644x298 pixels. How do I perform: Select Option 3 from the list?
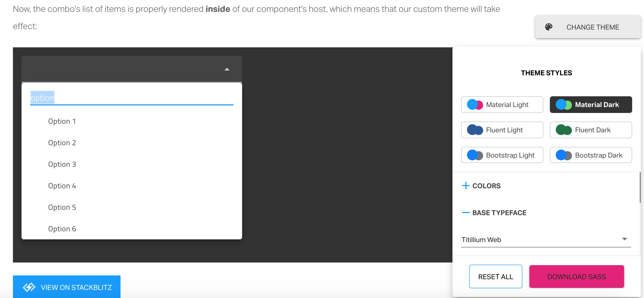[62, 164]
